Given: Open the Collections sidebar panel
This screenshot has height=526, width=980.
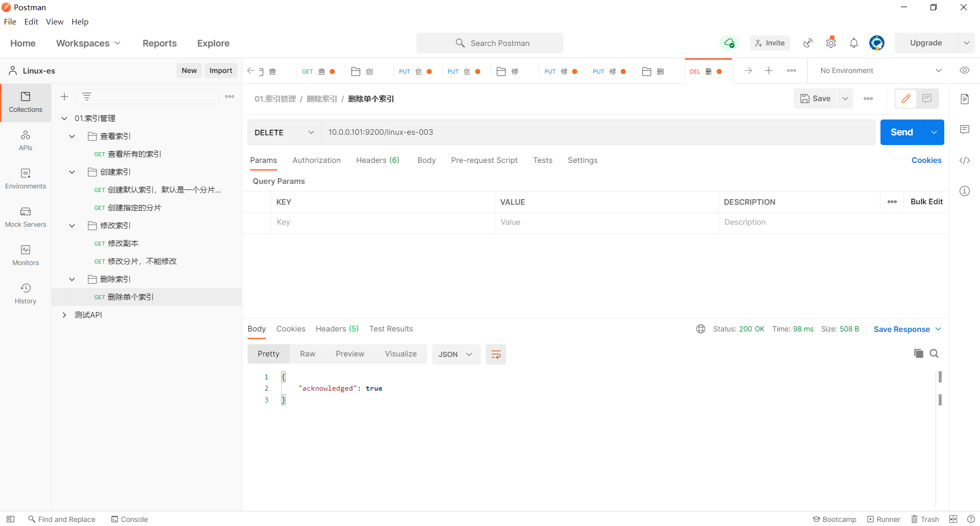Looking at the screenshot, I should pos(26,103).
